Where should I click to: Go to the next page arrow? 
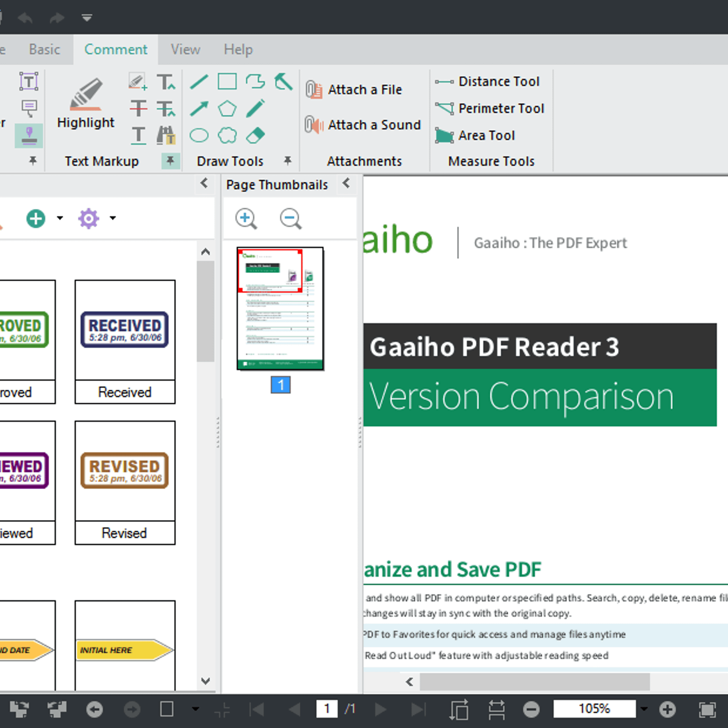[x=380, y=709]
